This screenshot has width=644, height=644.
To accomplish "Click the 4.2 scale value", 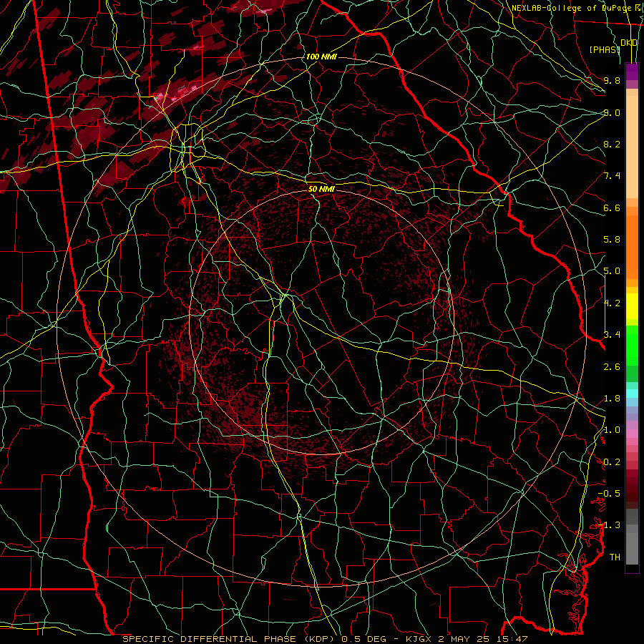I will click(612, 303).
